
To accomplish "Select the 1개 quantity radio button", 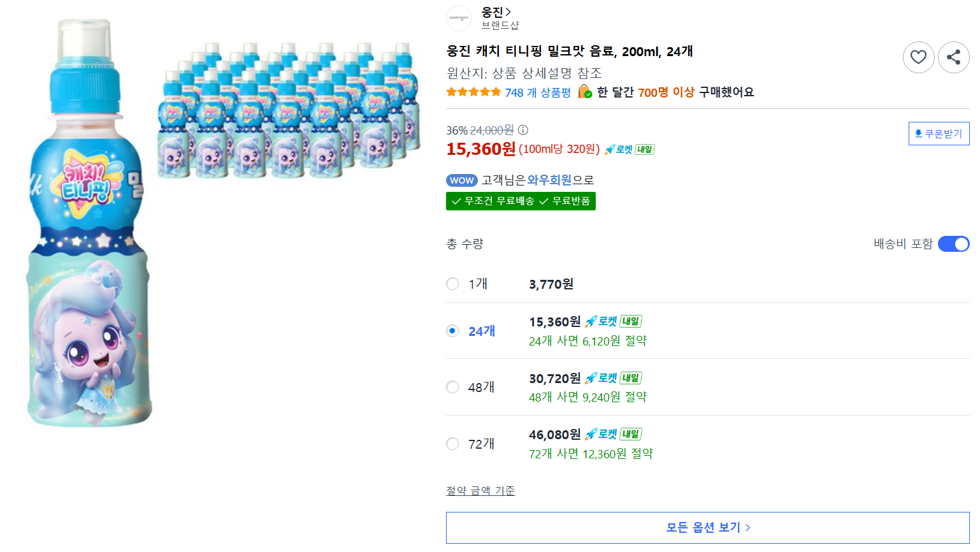I will click(452, 284).
